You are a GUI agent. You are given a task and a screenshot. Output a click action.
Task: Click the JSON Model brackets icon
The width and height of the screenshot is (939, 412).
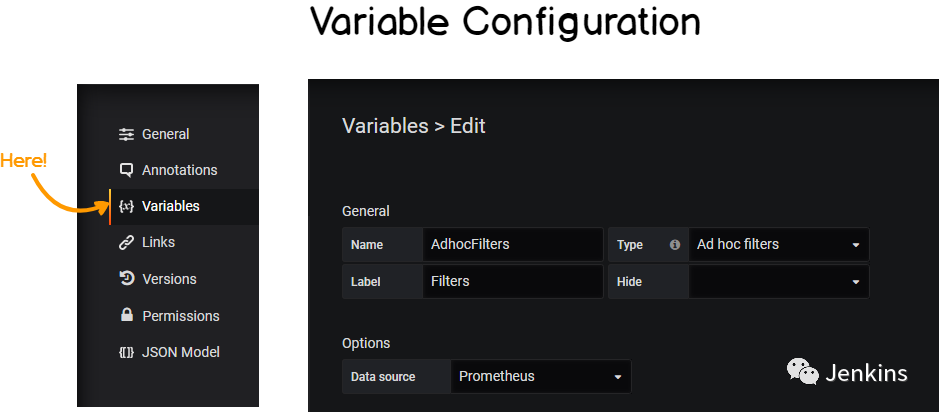pyautogui.click(x=126, y=352)
